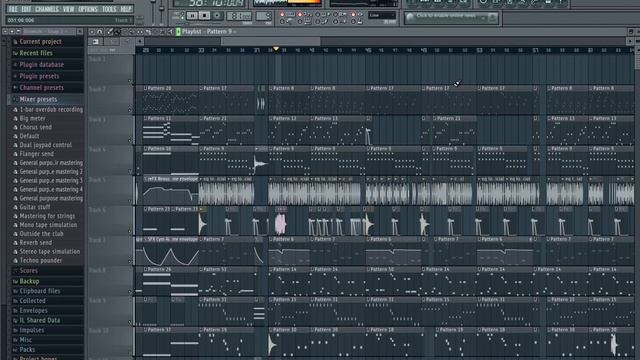
Task: Open the OPTIONS menu
Action: point(88,9)
